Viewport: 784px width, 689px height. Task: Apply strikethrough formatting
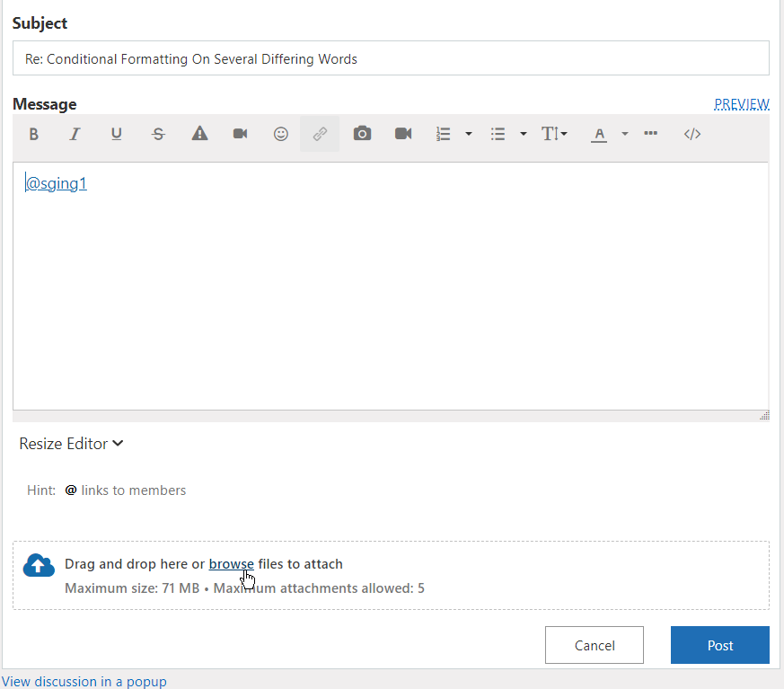coord(158,134)
